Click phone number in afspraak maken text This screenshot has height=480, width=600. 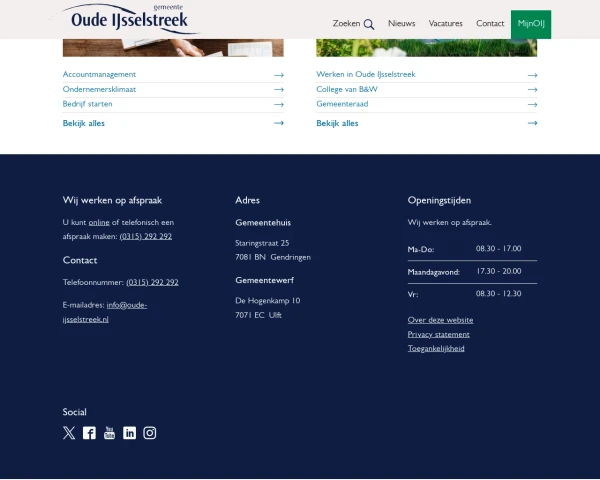pos(146,237)
